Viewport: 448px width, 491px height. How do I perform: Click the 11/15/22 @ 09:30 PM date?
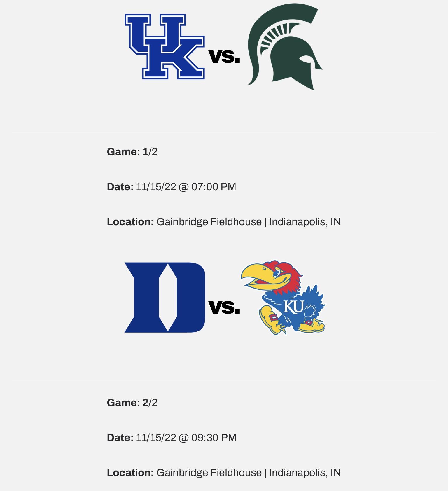pos(186,438)
